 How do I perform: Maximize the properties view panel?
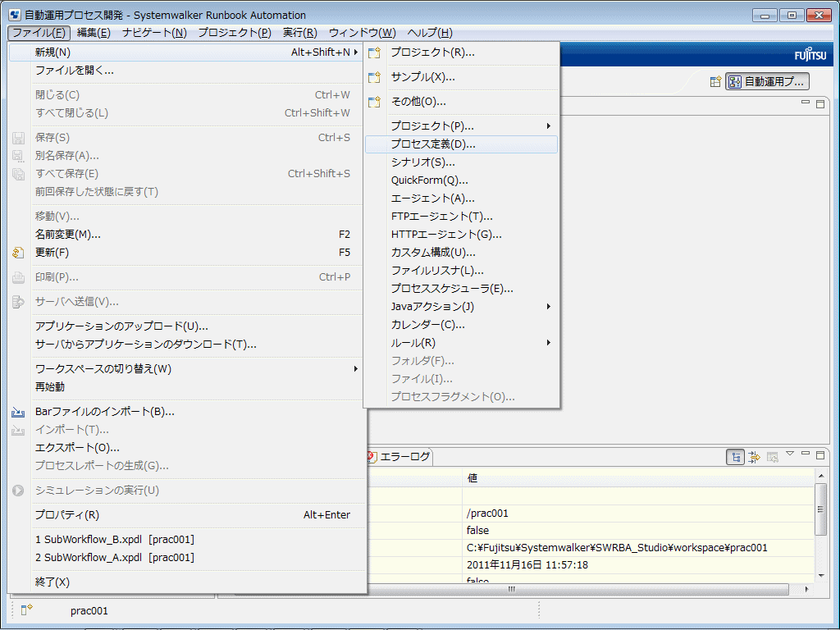[x=820, y=455]
